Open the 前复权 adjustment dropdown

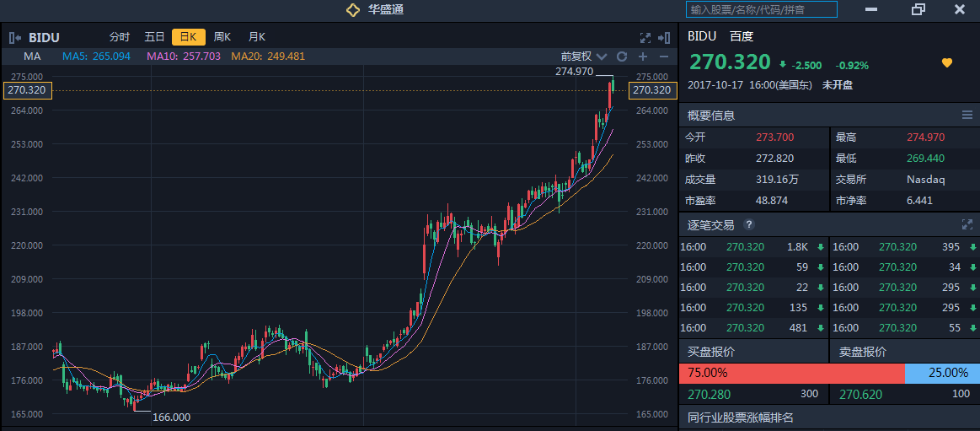581,57
